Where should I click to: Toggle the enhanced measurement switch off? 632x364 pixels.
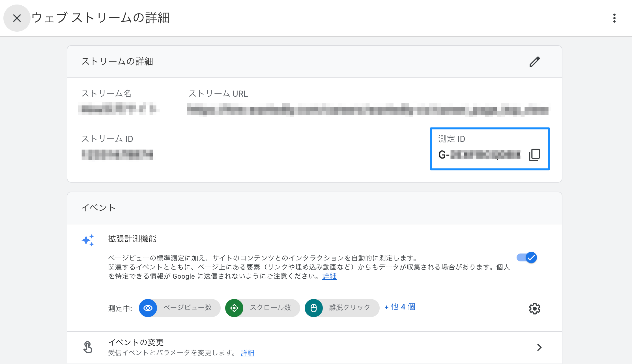point(527,257)
